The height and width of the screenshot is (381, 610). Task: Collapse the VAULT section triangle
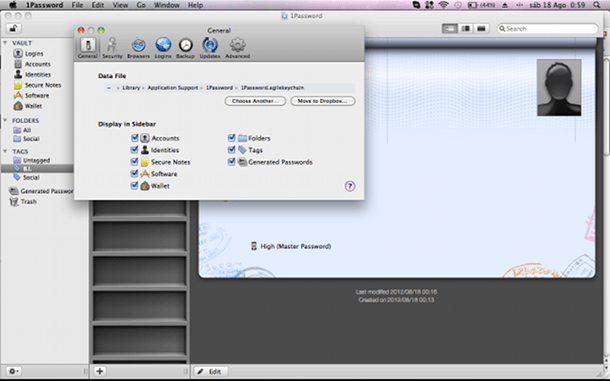pyautogui.click(x=5, y=43)
